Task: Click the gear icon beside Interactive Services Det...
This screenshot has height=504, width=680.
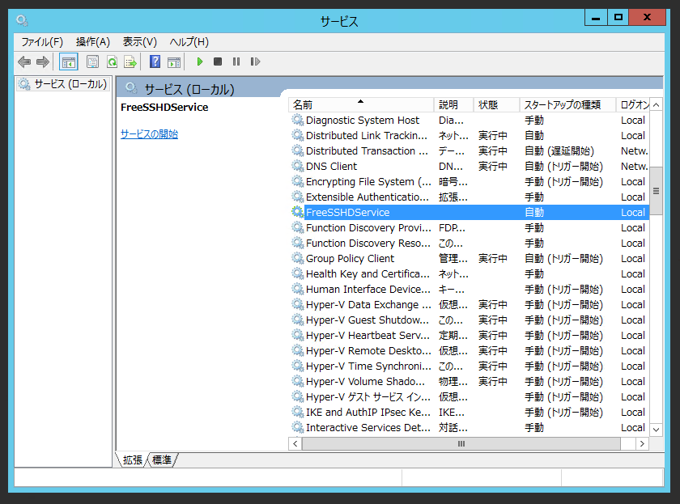Action: pyautogui.click(x=297, y=427)
